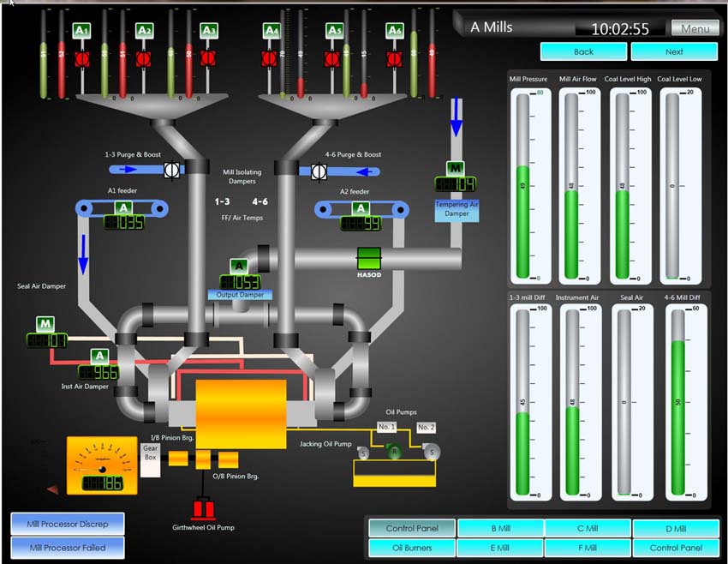This screenshot has height=564, width=728.
Task: Click the A2 feeder speed readout 99
Action: (361, 224)
